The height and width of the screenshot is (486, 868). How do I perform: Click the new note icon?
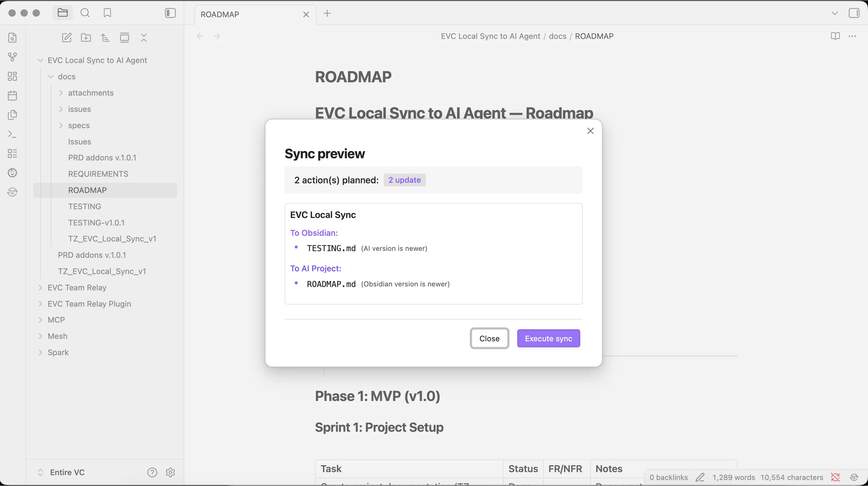click(x=67, y=38)
